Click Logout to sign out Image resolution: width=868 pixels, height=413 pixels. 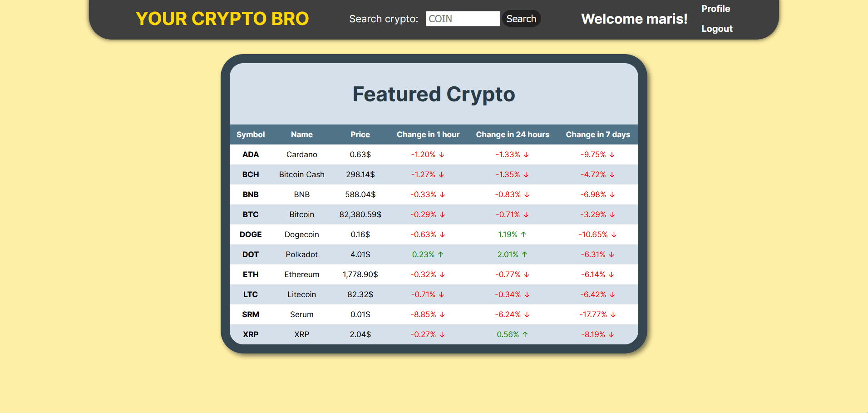pos(716,28)
